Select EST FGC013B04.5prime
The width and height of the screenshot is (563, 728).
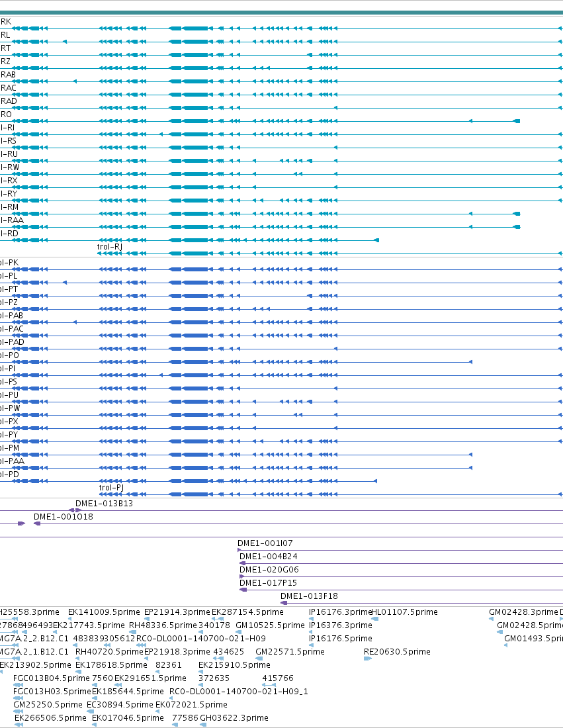[x=52, y=678]
